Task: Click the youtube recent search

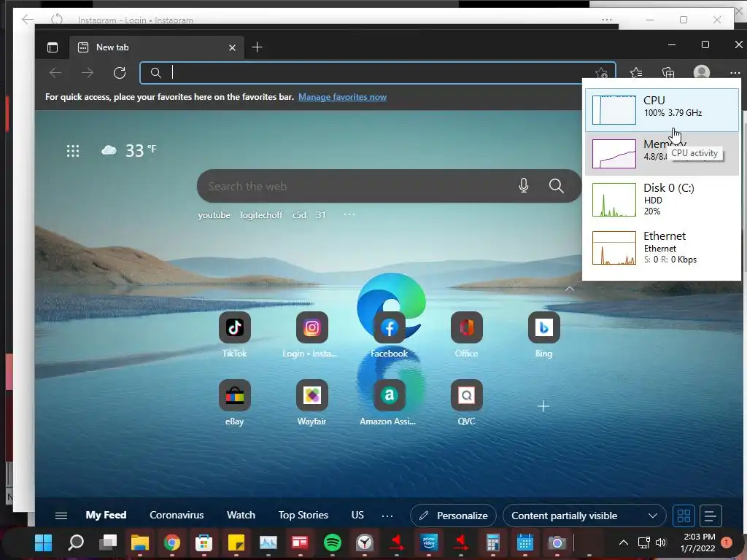Action: [214, 215]
